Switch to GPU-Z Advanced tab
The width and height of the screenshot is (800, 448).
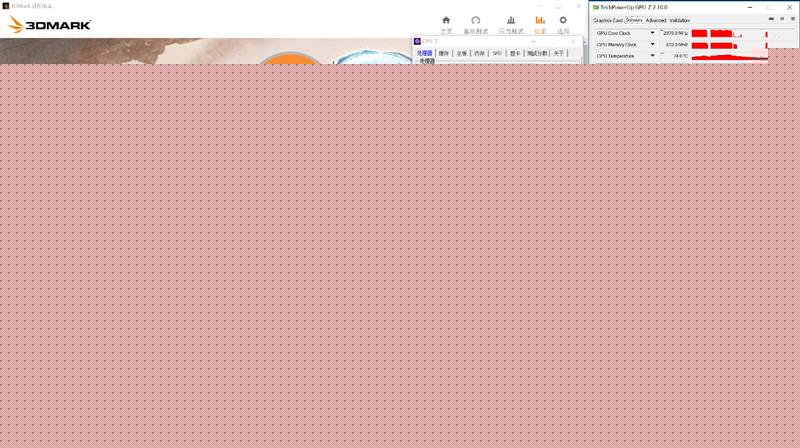click(x=655, y=20)
